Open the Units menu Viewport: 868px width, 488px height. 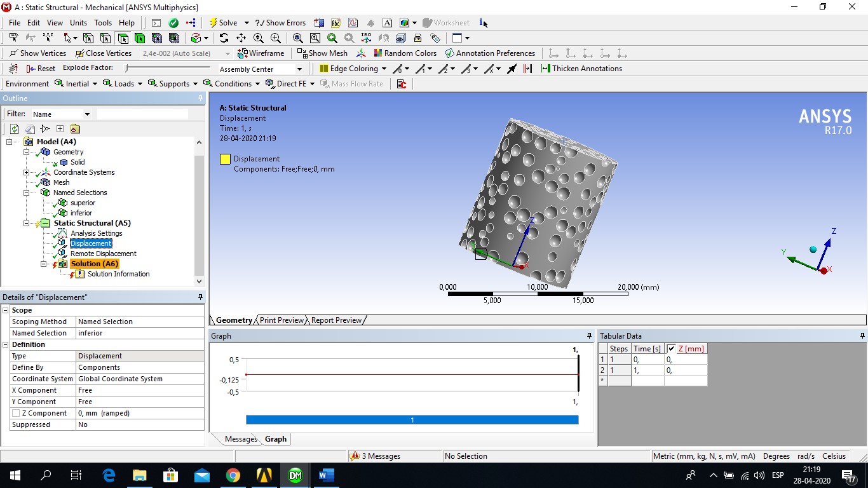78,23
